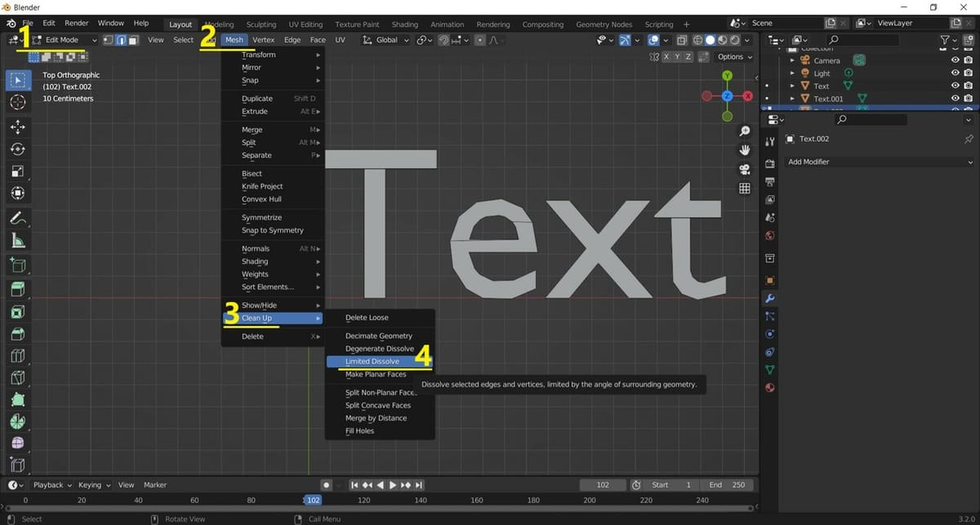Expand the Camera item in outliner
Screen dimensions: 980x525
coord(792,60)
